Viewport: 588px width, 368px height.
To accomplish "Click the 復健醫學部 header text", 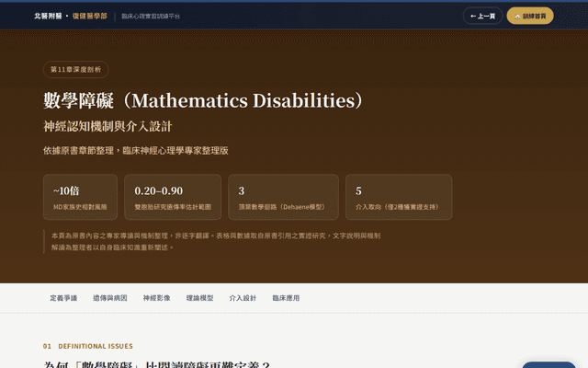I will coord(90,16).
